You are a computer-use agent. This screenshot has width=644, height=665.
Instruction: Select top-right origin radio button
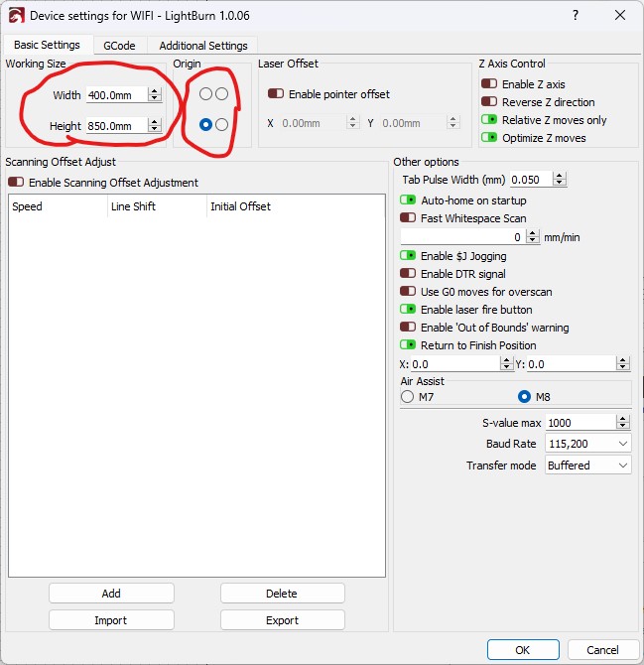pos(221,93)
